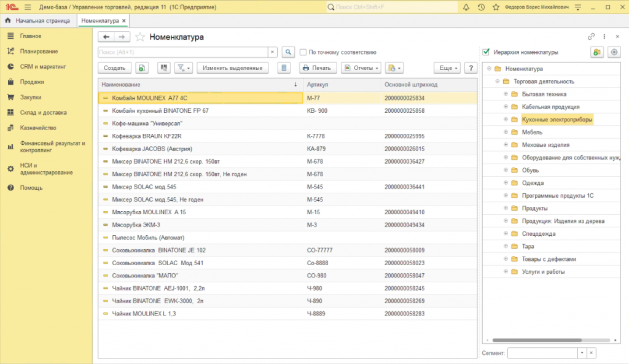Open Казначейство section in sidebar
Viewport: 629px width, 364px height.
click(38, 128)
